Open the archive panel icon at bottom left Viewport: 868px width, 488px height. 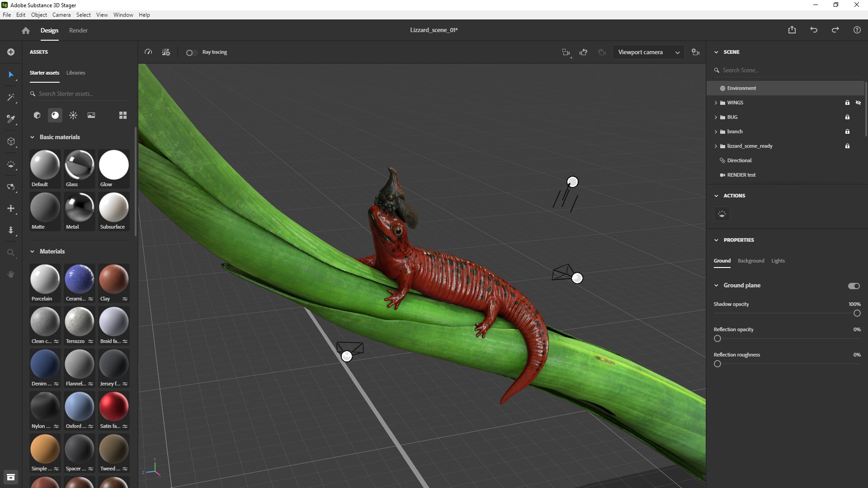click(11, 477)
